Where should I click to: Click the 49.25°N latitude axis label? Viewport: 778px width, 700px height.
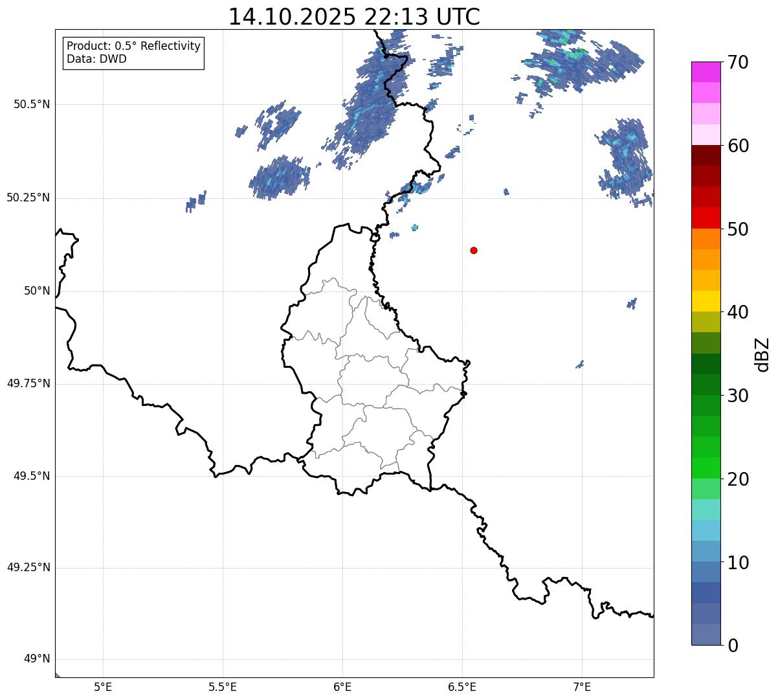[28, 568]
